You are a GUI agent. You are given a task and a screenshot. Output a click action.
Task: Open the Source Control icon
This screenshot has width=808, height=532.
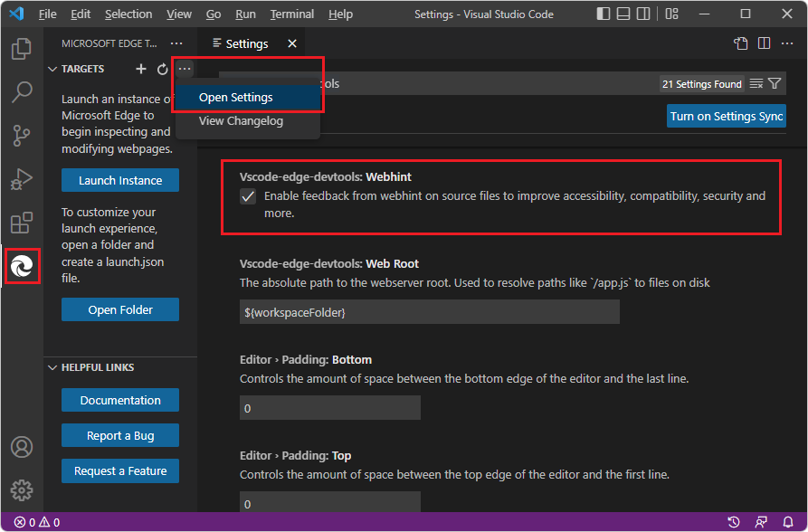tap(22, 136)
